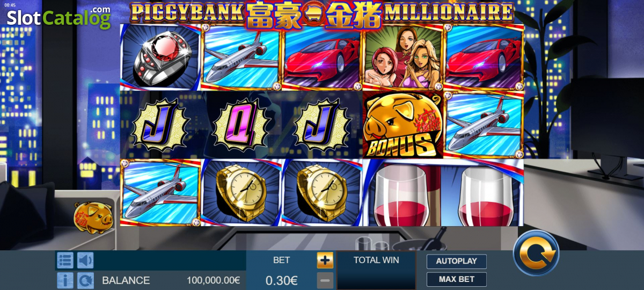Click the first gold watch symbol
The image size is (644, 290).
[241, 193]
